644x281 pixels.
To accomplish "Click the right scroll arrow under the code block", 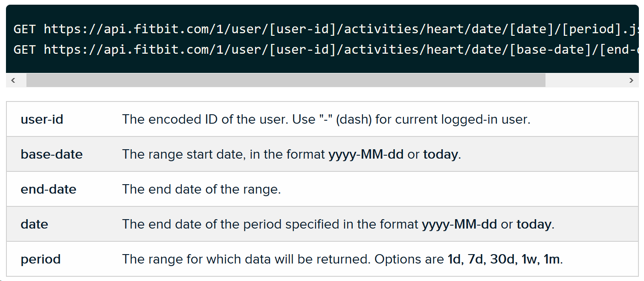I will pyautogui.click(x=632, y=80).
